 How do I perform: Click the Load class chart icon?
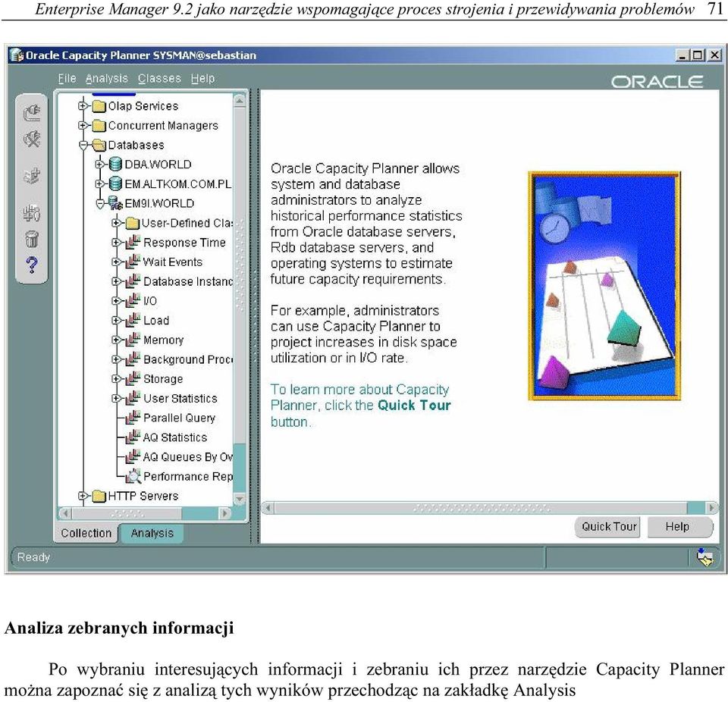(133, 320)
